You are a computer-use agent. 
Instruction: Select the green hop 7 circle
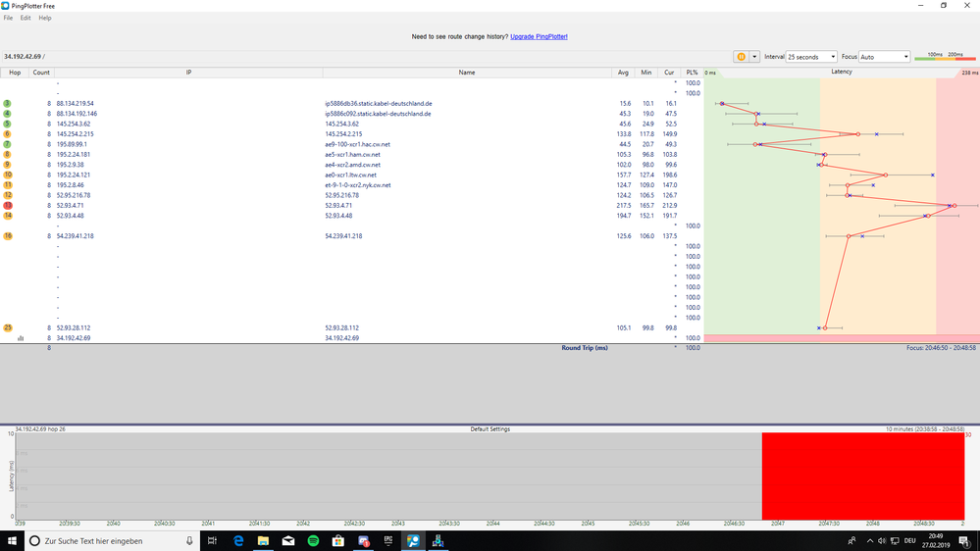point(7,144)
